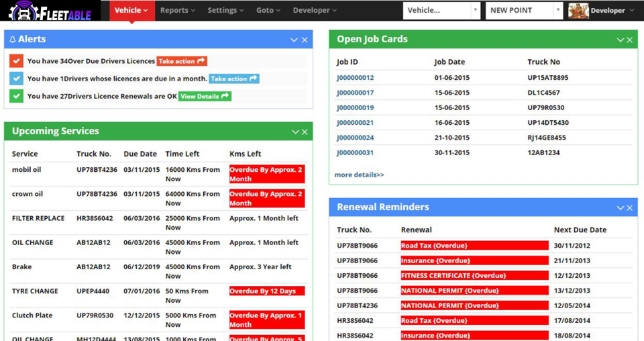Close the Upcoming Services panel
This screenshot has width=644, height=341.
(x=305, y=132)
